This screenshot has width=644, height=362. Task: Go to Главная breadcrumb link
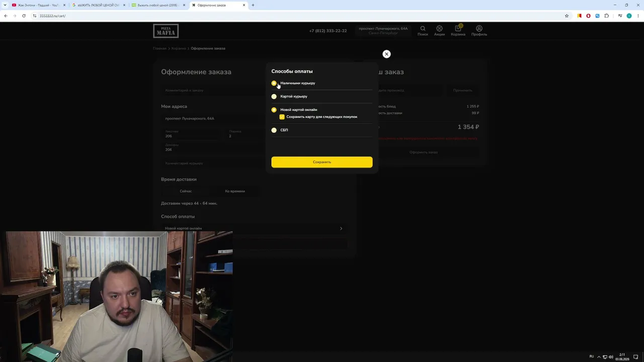(159, 48)
